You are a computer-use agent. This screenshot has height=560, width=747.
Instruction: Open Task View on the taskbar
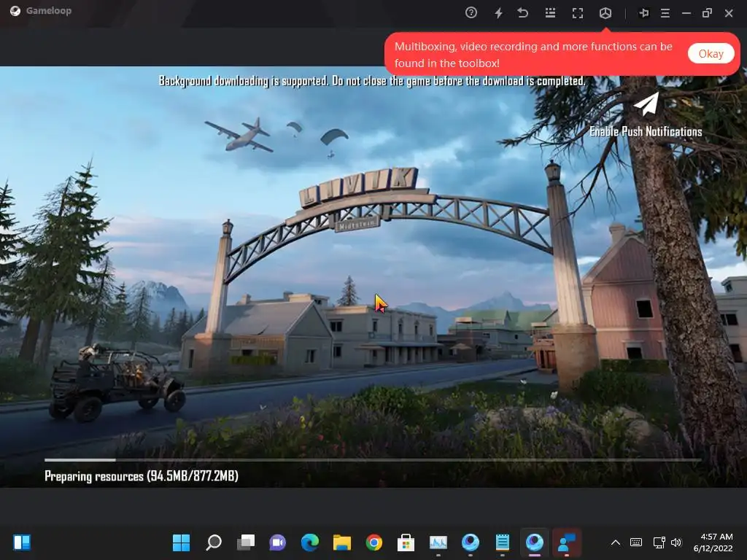point(246,542)
